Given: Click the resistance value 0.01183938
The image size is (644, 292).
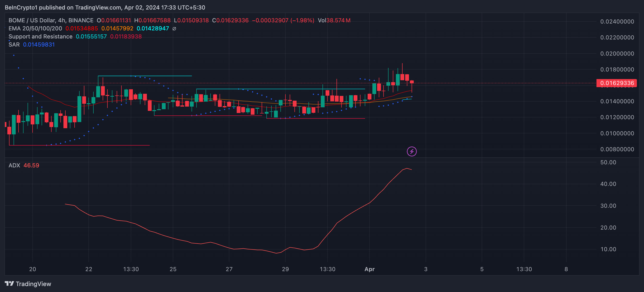Looking at the screenshot, I should tap(126, 37).
